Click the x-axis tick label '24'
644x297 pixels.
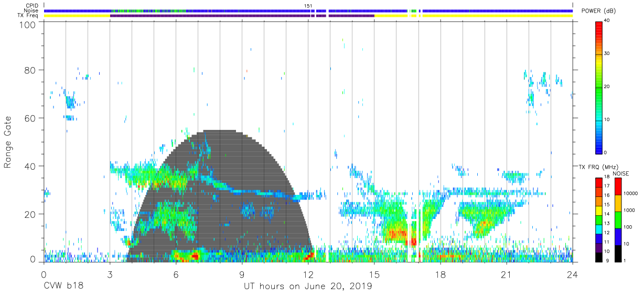(572, 274)
